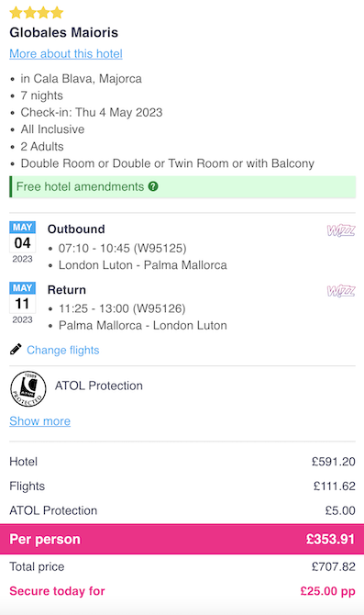
Task: Click the help icon beside Free hotel amendments
Action: click(153, 186)
